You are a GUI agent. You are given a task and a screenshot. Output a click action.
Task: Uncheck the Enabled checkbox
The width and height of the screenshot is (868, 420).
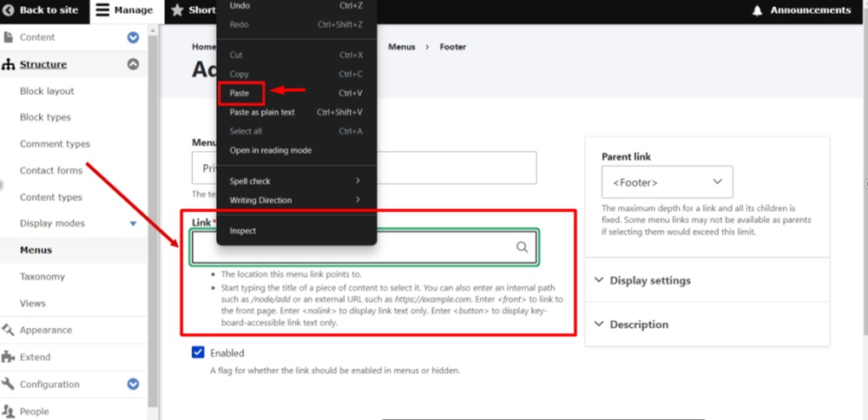(198, 352)
